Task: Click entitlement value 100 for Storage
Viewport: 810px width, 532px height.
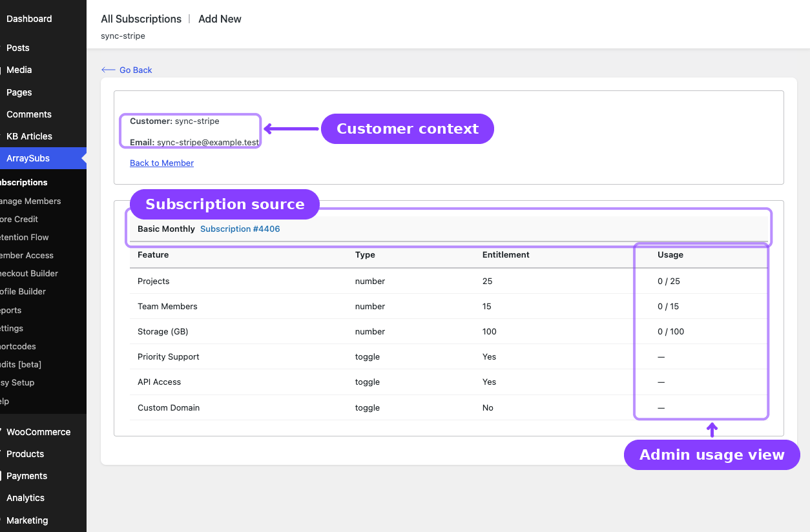Action: pyautogui.click(x=490, y=331)
